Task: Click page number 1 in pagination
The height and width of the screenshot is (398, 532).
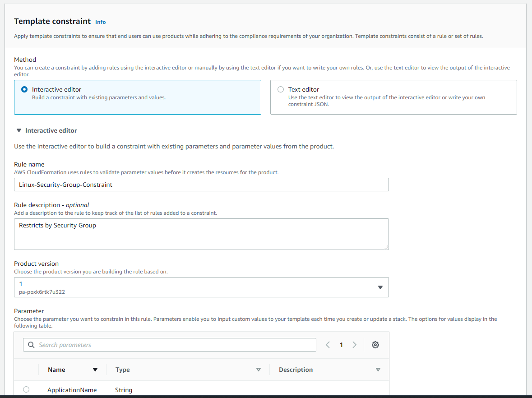Action: pos(341,345)
